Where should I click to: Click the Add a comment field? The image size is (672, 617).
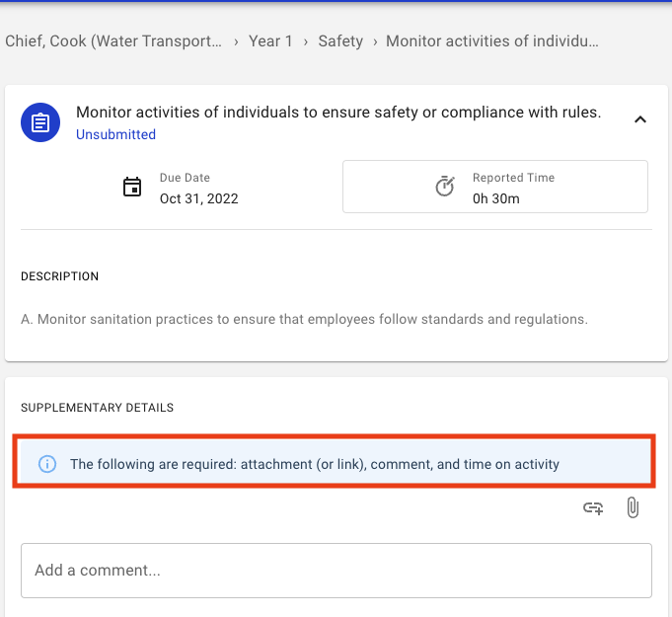coord(336,571)
